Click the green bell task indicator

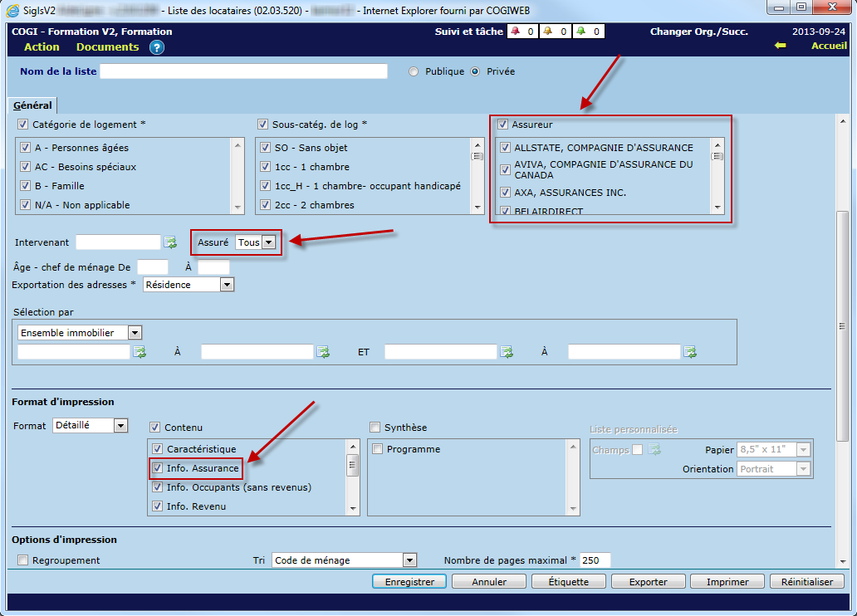(x=580, y=32)
